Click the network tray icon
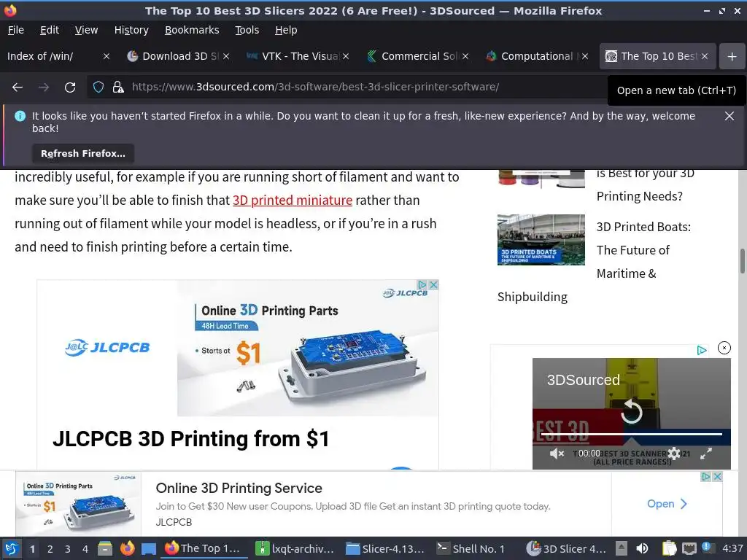 pos(689,549)
